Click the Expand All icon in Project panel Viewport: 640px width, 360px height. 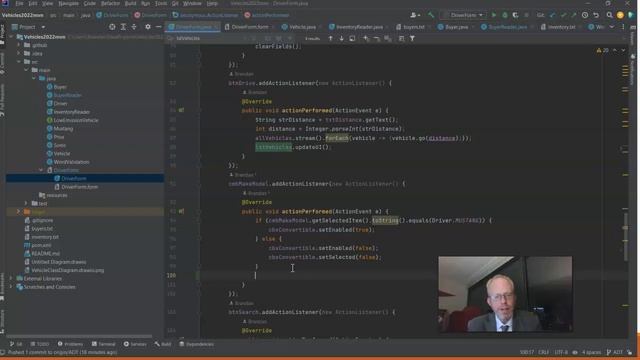123,27
